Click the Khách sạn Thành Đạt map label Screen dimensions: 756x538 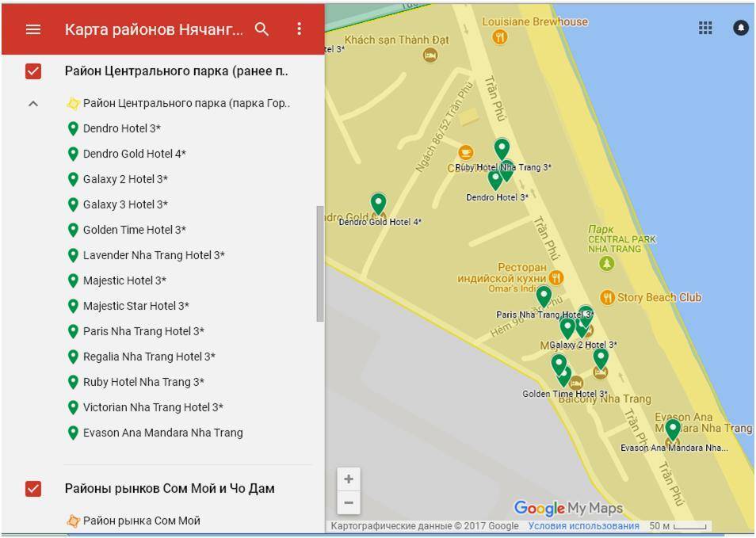point(396,40)
